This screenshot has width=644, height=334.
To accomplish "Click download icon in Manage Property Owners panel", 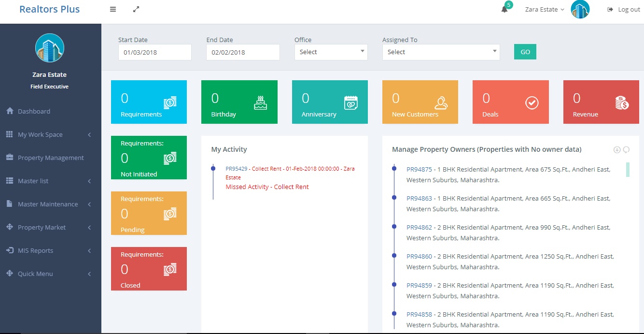I will click(x=616, y=150).
